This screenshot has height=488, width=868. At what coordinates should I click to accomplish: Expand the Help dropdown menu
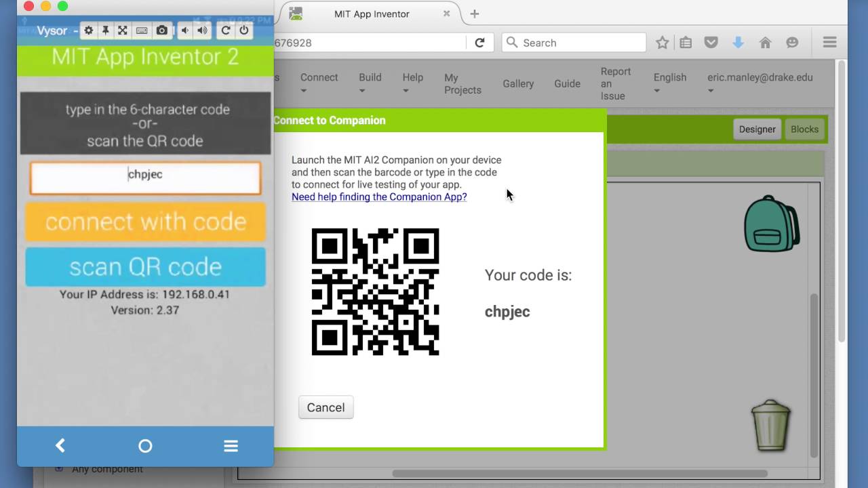coord(412,83)
